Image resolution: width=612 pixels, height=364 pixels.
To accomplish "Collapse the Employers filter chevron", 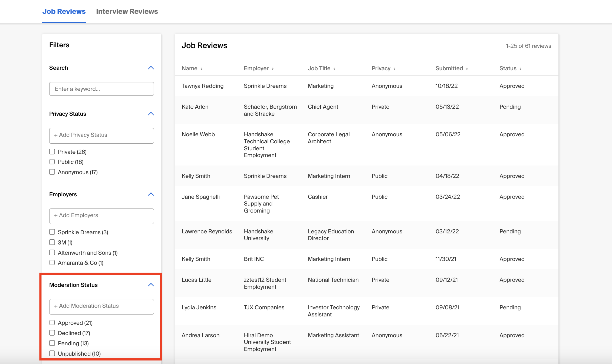I will [x=151, y=194].
